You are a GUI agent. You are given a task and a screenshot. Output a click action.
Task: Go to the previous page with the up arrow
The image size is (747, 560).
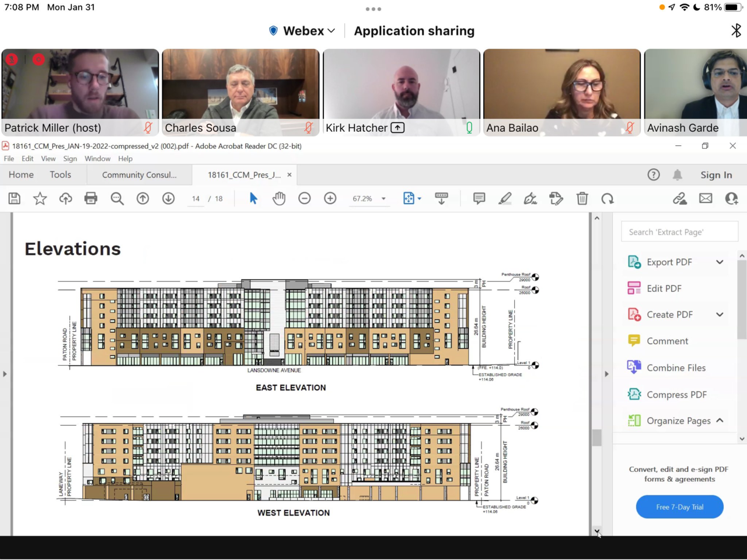click(143, 199)
